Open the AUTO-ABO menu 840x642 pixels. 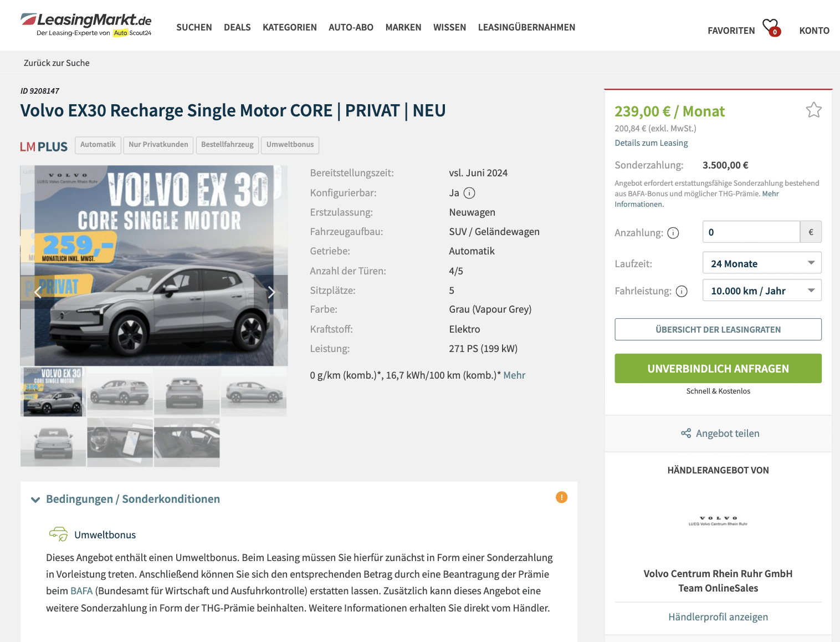351,27
